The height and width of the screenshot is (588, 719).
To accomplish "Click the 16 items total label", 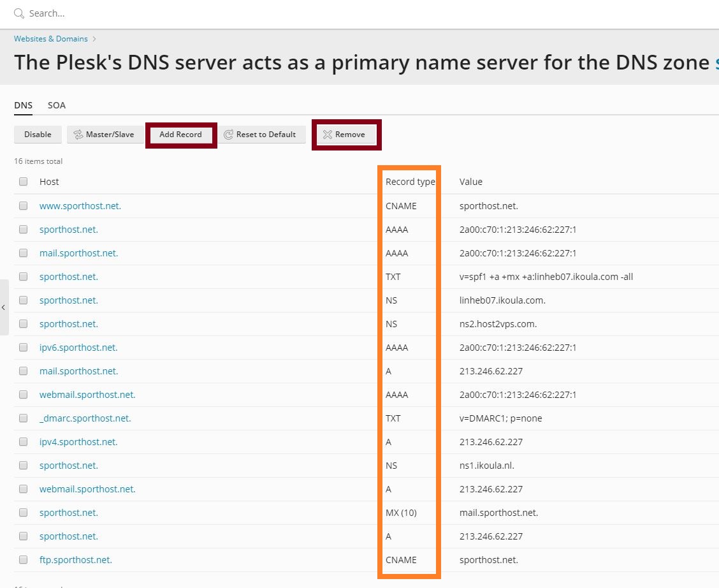I will pyautogui.click(x=38, y=161).
